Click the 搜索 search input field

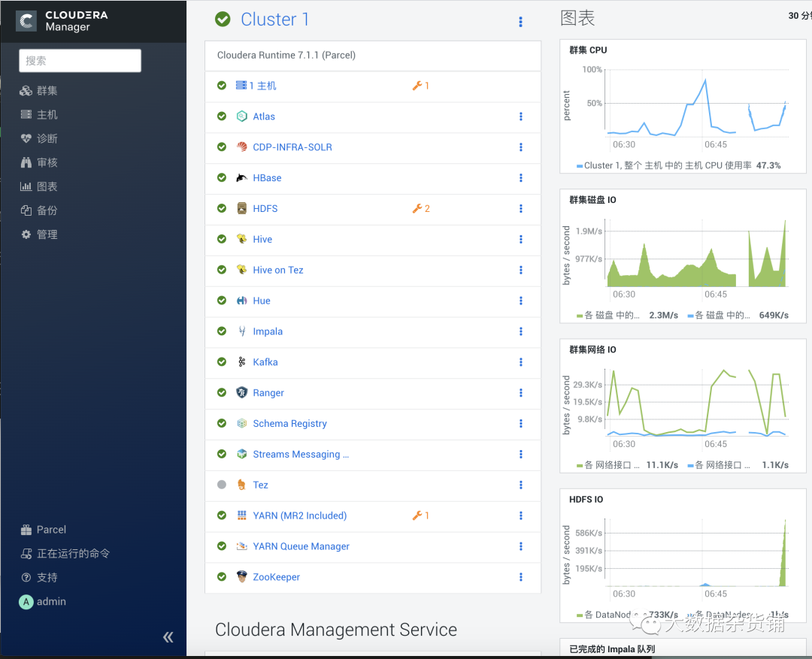80,61
